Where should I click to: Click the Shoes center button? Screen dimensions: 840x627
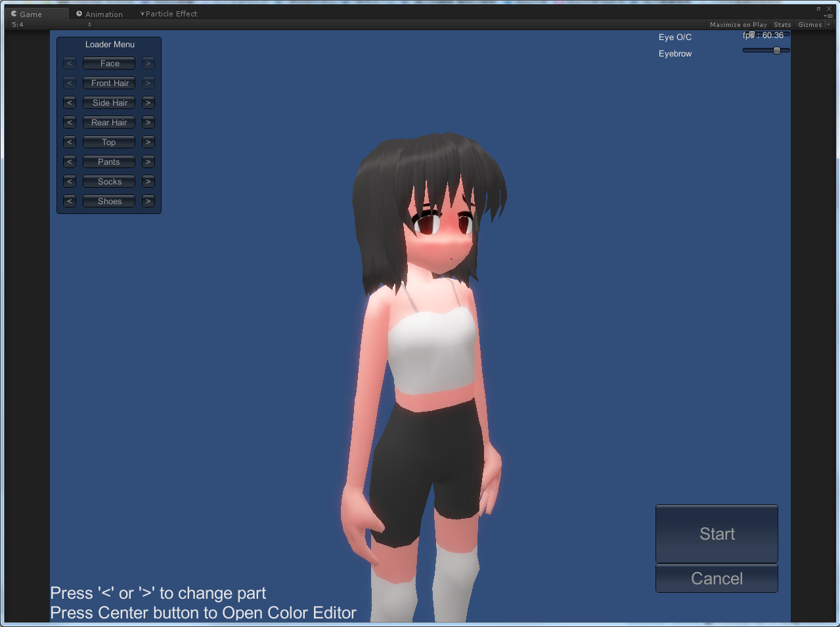click(x=109, y=202)
